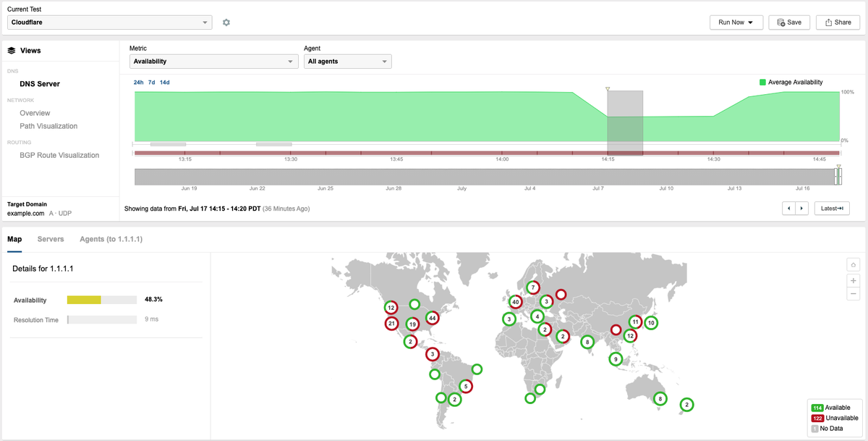Zoom in on the map
Screen dimensions: 868x441
(854, 280)
